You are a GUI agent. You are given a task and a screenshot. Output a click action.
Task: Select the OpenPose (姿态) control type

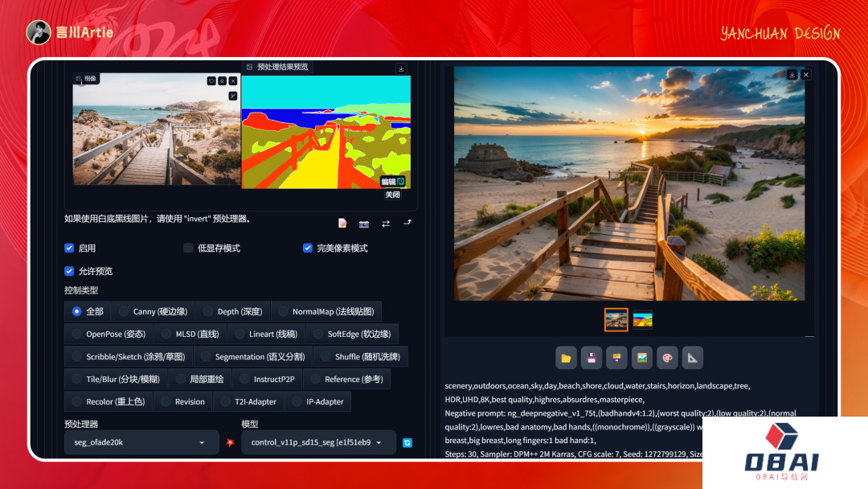(x=109, y=334)
